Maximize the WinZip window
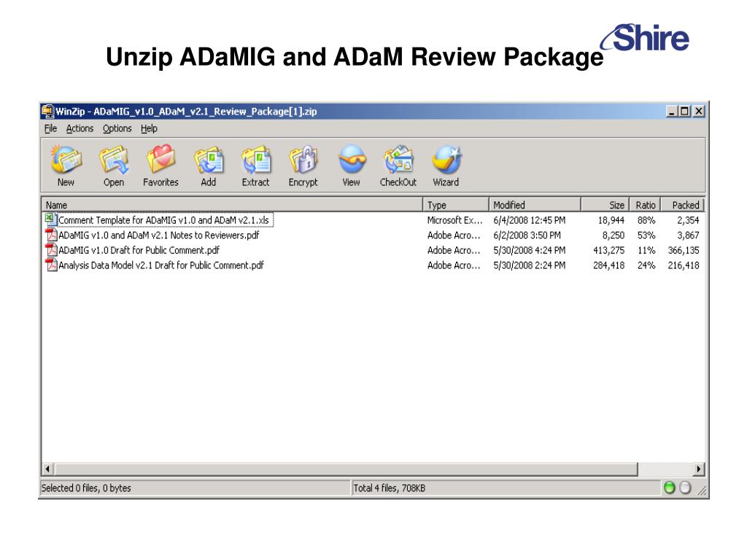The height and width of the screenshot is (560, 747). 684,112
